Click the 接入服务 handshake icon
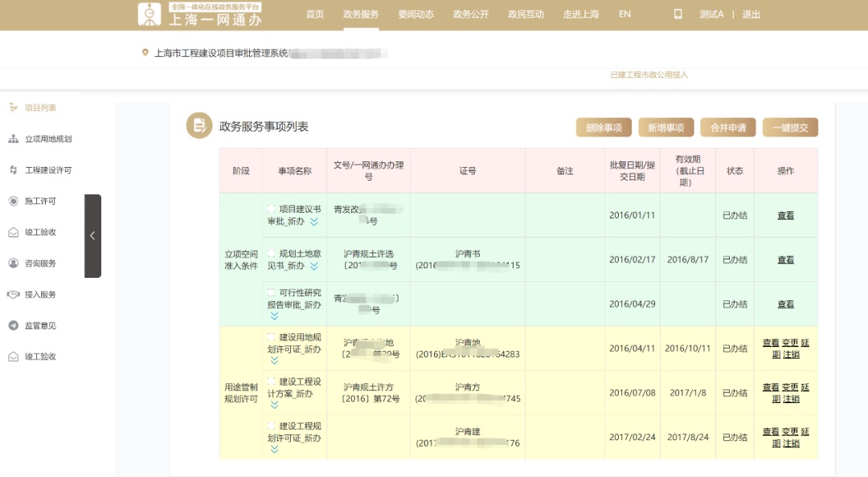The width and height of the screenshot is (868, 477). point(13,295)
